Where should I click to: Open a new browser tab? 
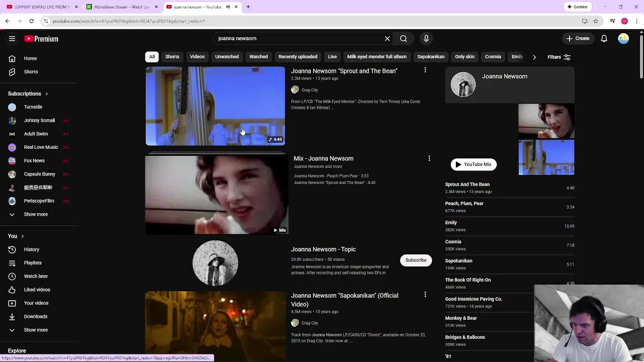pos(248,7)
